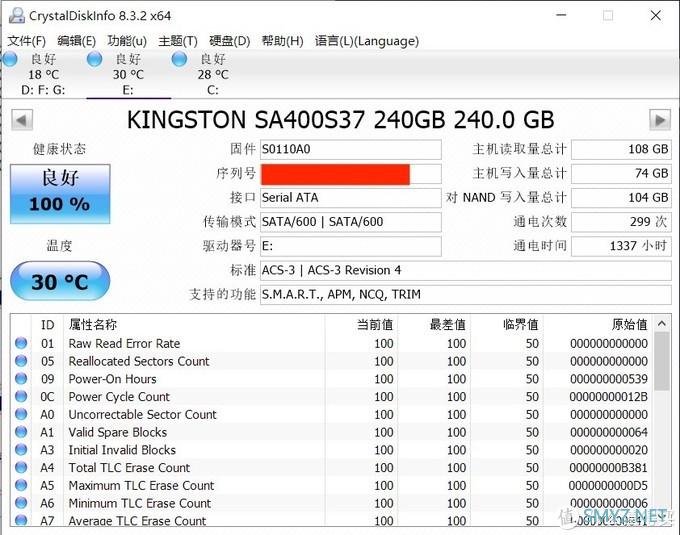The width and height of the screenshot is (680, 535).
Task: Open the 编辑(E) menu
Action: click(76, 41)
